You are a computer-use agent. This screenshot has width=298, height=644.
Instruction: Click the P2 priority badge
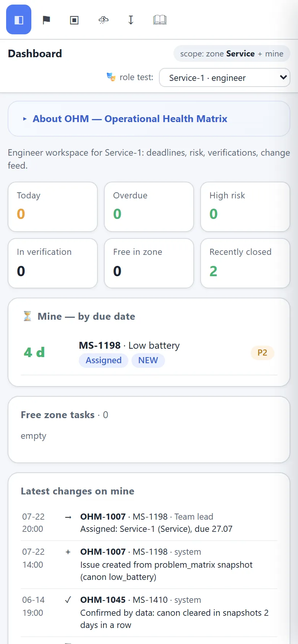point(262,353)
